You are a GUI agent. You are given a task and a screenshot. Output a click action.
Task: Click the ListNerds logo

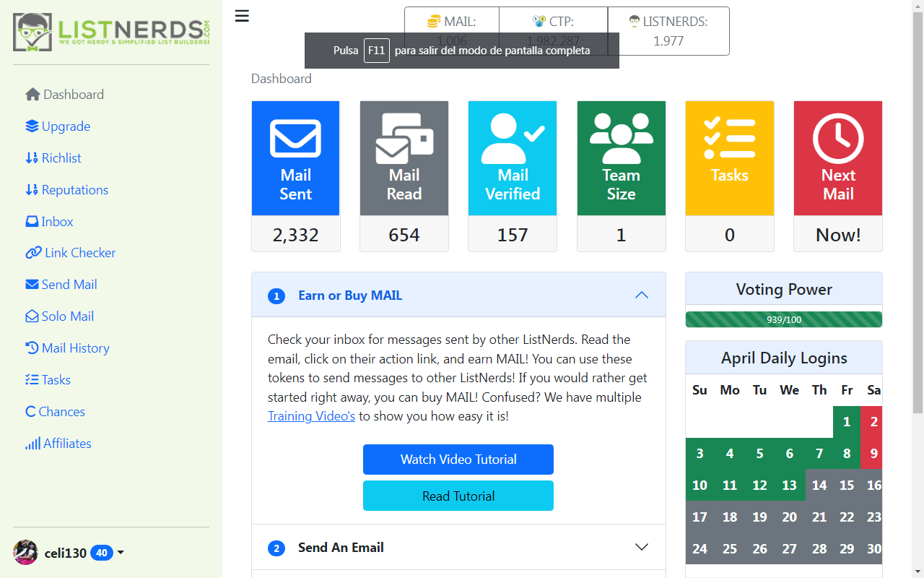click(111, 32)
